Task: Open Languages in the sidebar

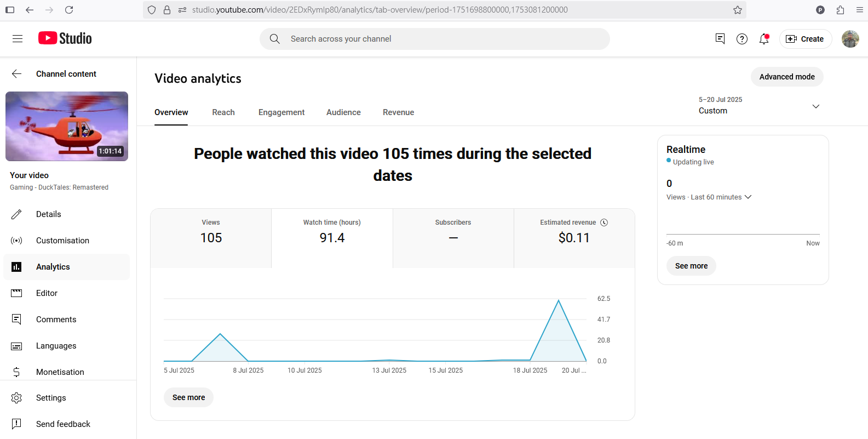Action: [x=67, y=346]
